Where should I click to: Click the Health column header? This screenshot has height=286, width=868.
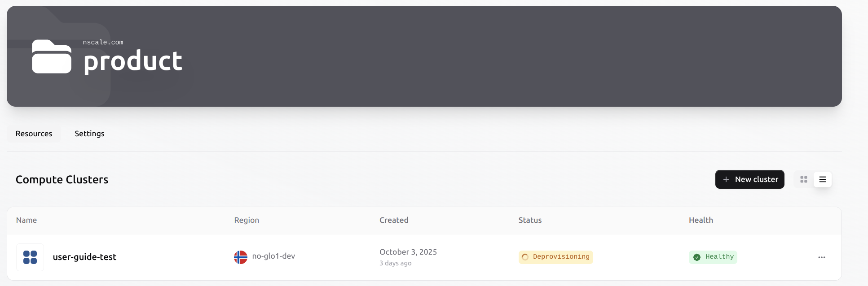coord(701,220)
